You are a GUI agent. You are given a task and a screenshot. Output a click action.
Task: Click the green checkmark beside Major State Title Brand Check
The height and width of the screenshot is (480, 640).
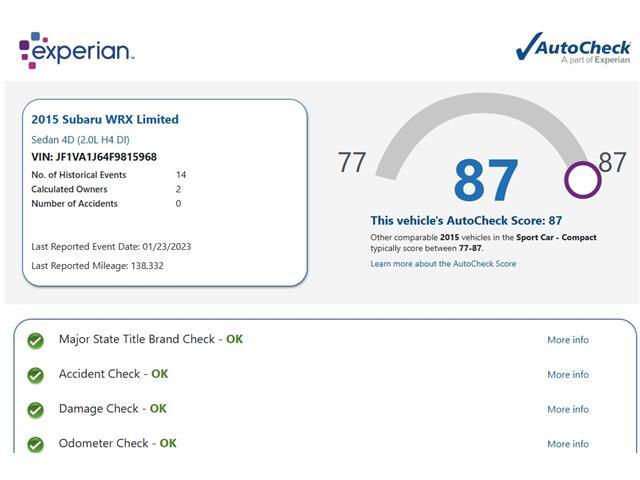(x=36, y=340)
